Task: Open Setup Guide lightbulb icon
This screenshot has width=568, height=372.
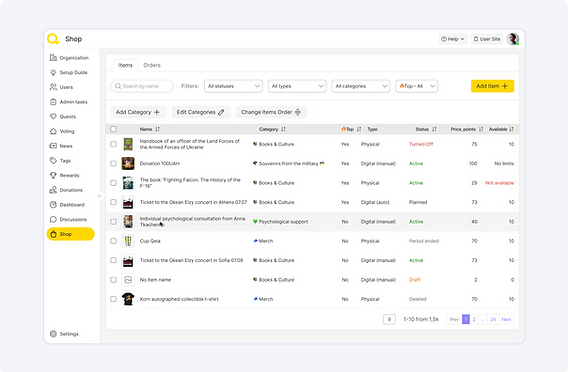Action: pyautogui.click(x=53, y=72)
